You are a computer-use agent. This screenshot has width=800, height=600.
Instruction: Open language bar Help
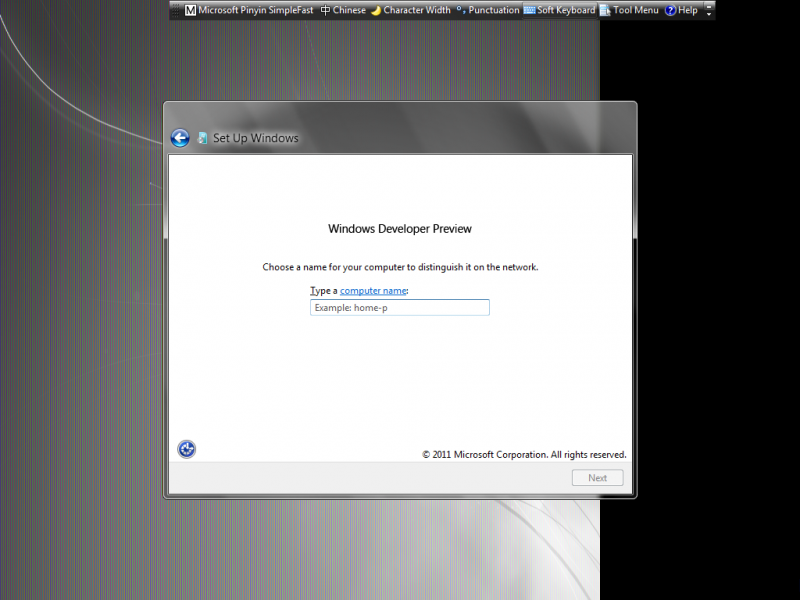681,10
